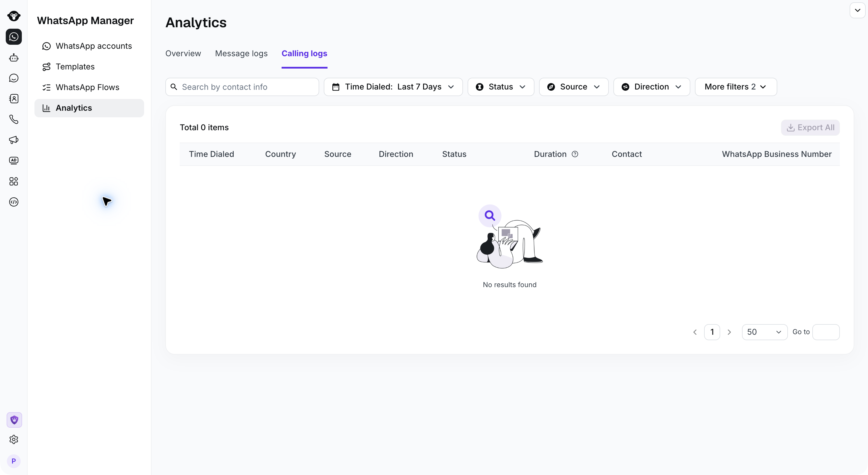Expand the Status filter dropdown
The image size is (868, 475).
click(x=501, y=87)
